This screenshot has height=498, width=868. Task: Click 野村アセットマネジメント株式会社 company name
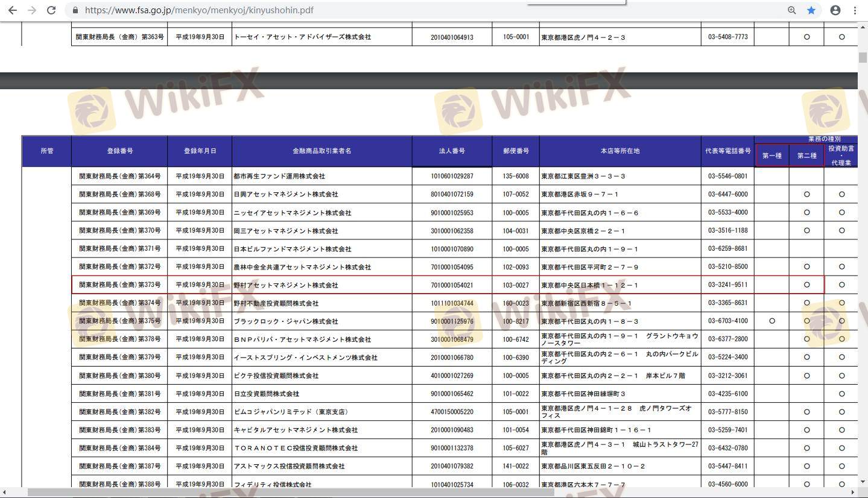(x=286, y=285)
